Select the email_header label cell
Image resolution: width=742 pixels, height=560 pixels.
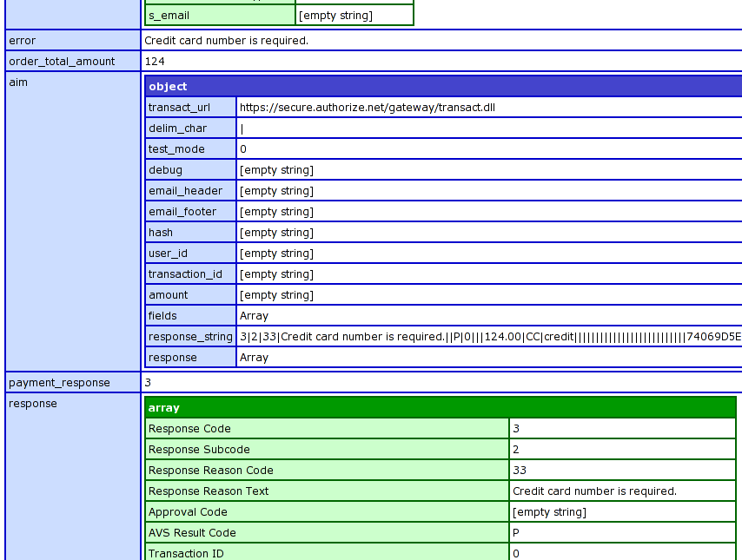tap(190, 191)
